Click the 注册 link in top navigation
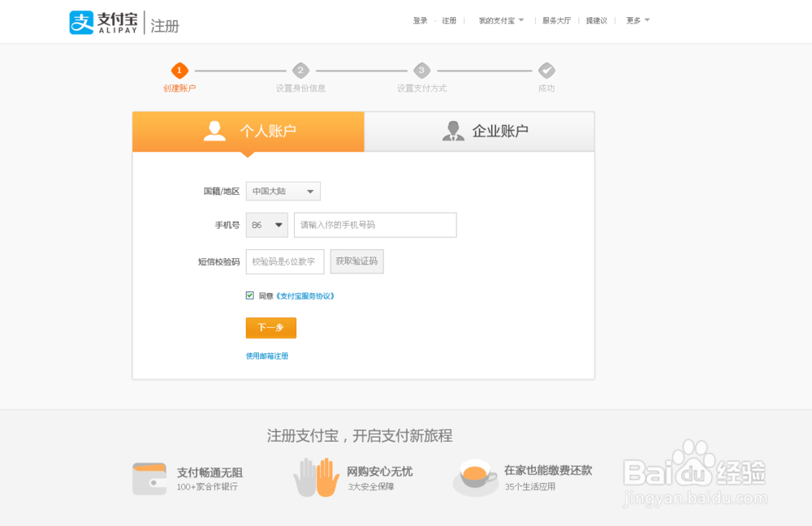812x526 pixels. 449,21
